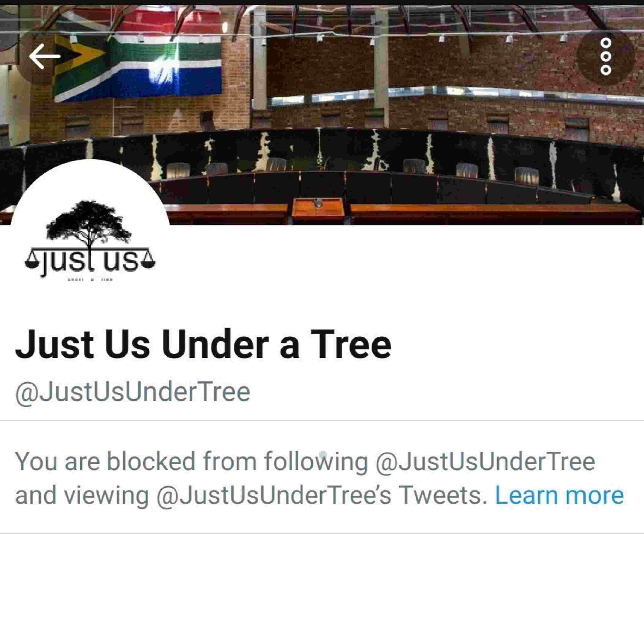Select the display name Just Us Under a Tree

[x=203, y=344]
